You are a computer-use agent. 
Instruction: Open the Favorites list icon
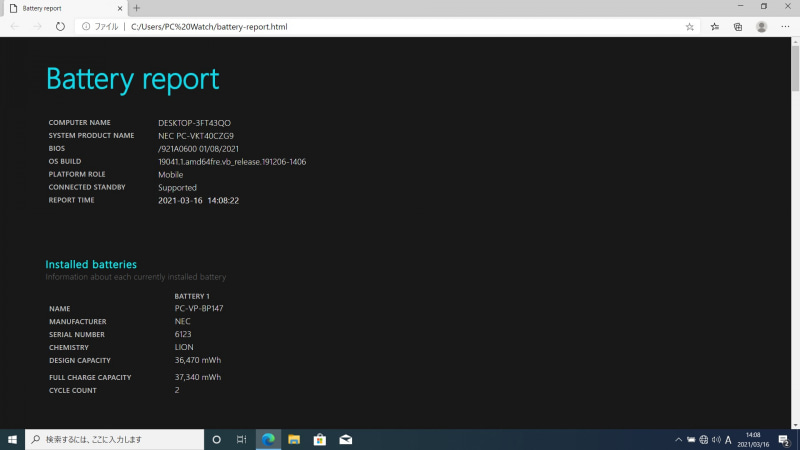[714, 27]
